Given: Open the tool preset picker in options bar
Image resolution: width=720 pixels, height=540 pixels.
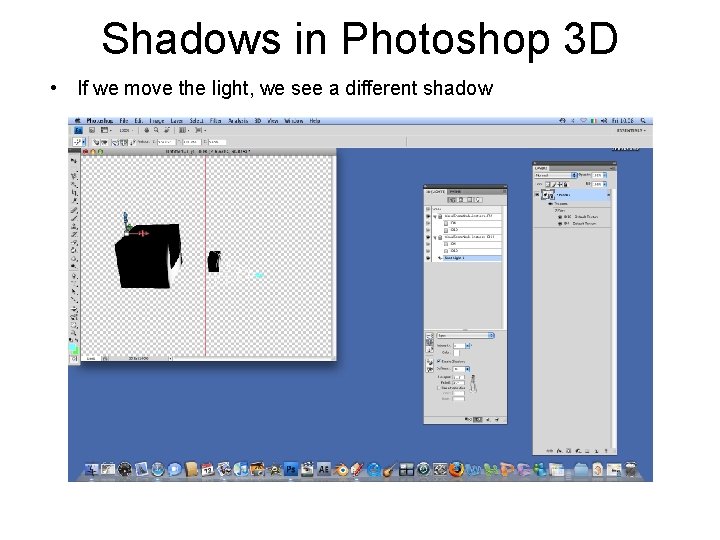Looking at the screenshot, I should 79,142.
